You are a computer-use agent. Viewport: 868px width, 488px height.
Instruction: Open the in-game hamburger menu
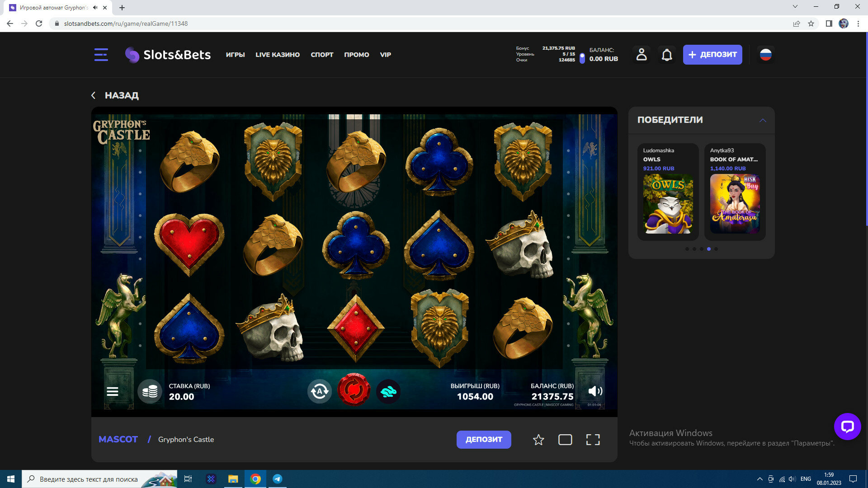click(113, 391)
